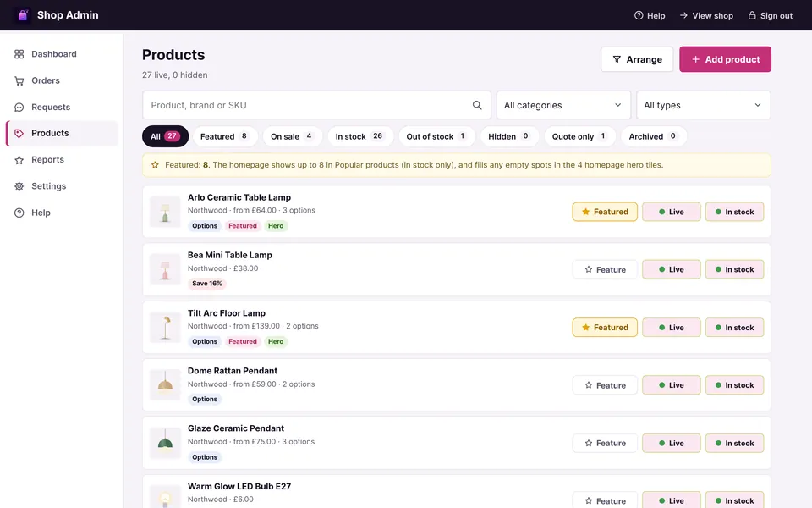Click the Products tag icon in sidebar

[x=19, y=133]
